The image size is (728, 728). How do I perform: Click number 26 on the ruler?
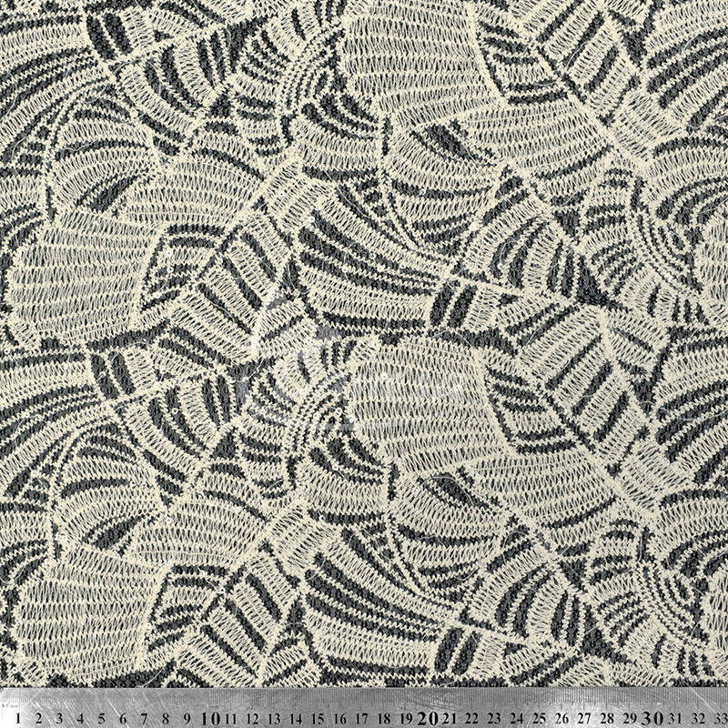tap(561, 717)
